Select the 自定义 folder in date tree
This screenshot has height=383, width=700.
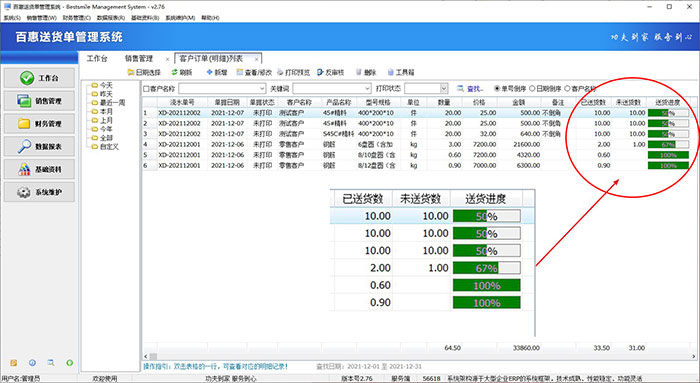coord(105,146)
